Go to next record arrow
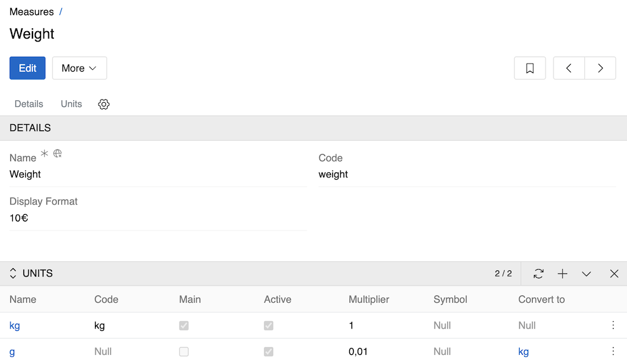The image size is (627, 364). (600, 69)
